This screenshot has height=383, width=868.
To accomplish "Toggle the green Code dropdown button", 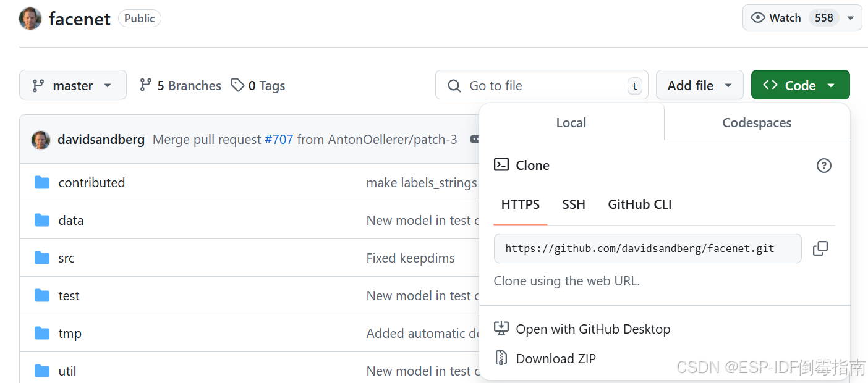I will click(x=801, y=85).
